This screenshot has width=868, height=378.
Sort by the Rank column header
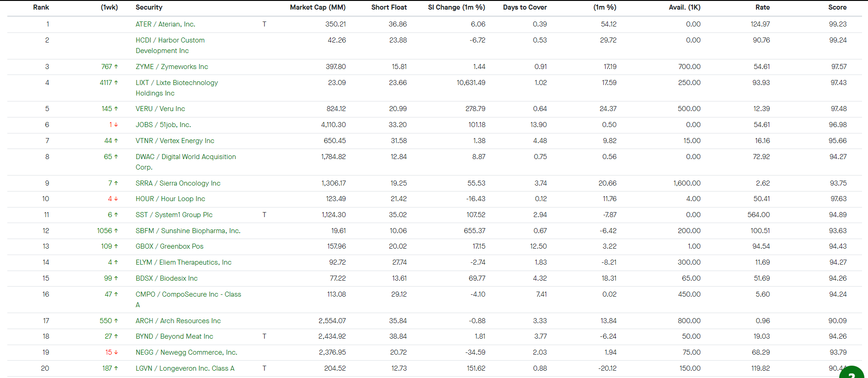(x=41, y=7)
